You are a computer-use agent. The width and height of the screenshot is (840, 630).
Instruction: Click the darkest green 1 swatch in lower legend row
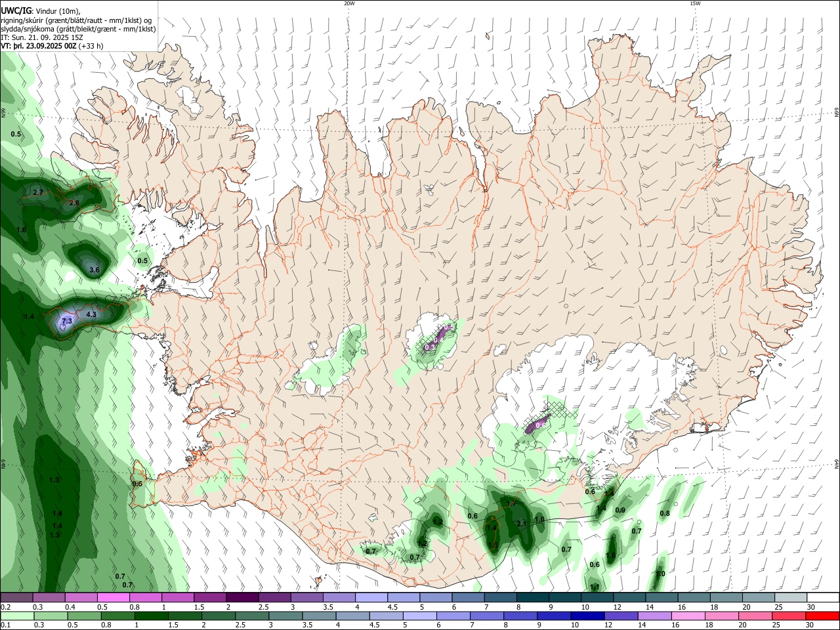151,616
